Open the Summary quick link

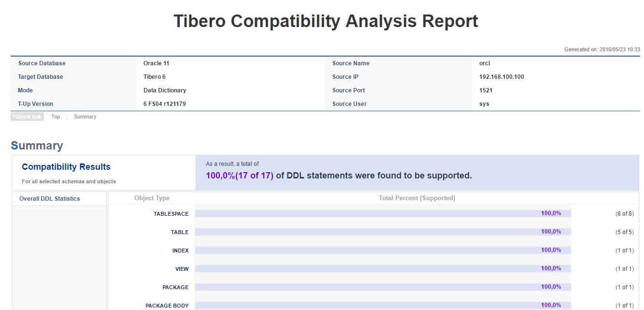(85, 116)
